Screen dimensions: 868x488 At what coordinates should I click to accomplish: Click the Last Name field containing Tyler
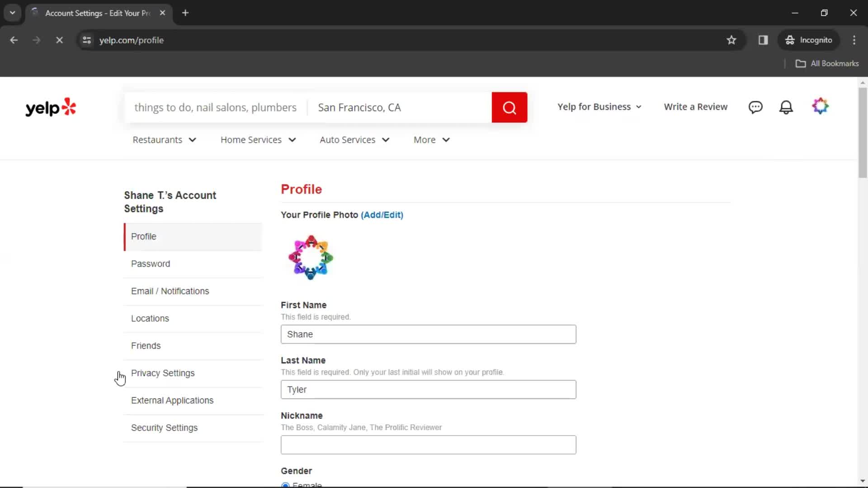[x=428, y=389]
